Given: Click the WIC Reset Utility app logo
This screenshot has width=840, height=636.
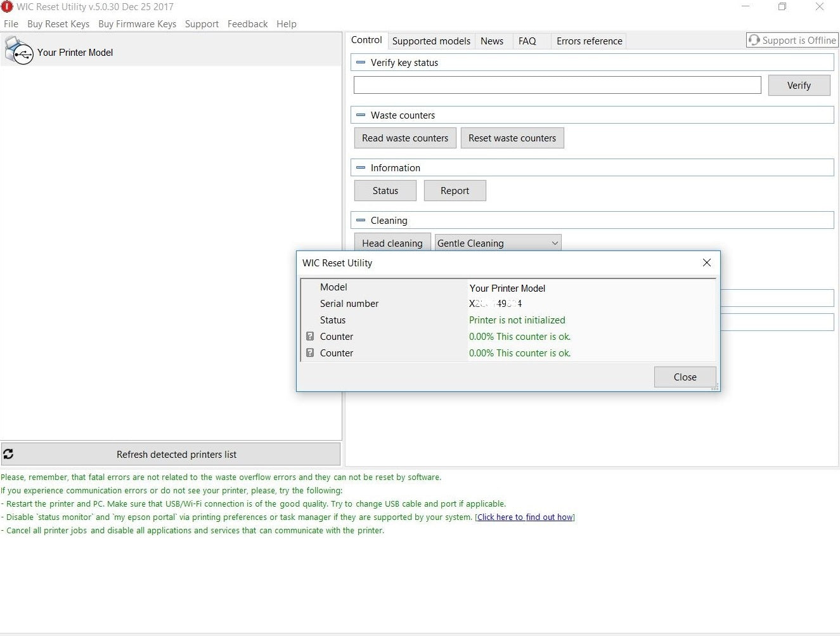Looking at the screenshot, I should click(7, 6).
